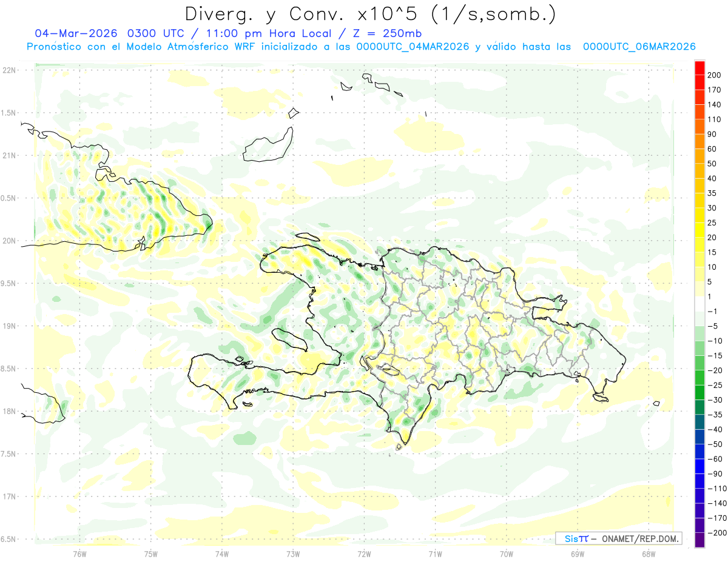The image size is (728, 562).
Task: Click the '73W' longitude axis label
Action: [293, 554]
